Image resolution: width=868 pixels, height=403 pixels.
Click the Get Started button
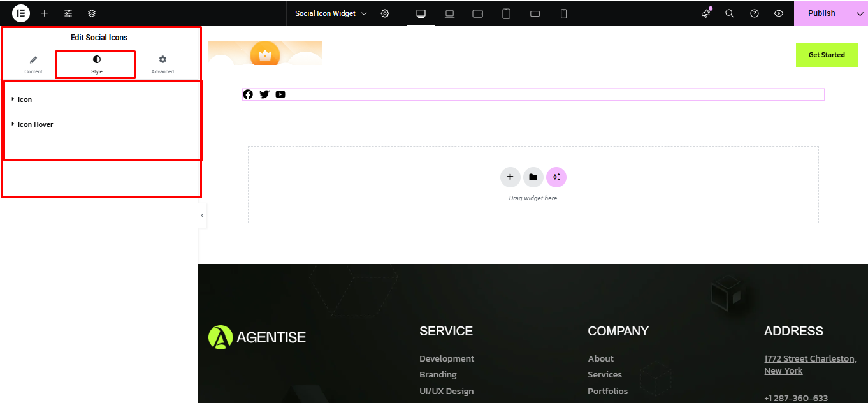(827, 55)
